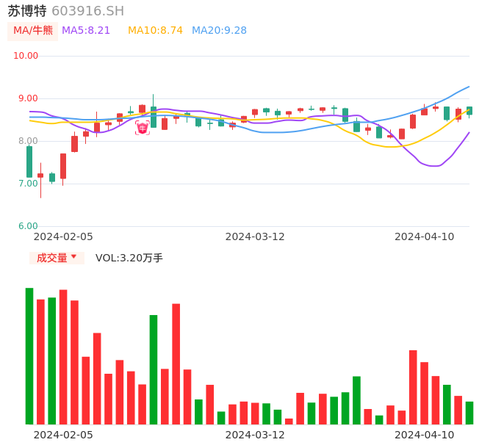Click the stock code 603916.SH
Screen dimensions: 504x445
tap(87, 11)
